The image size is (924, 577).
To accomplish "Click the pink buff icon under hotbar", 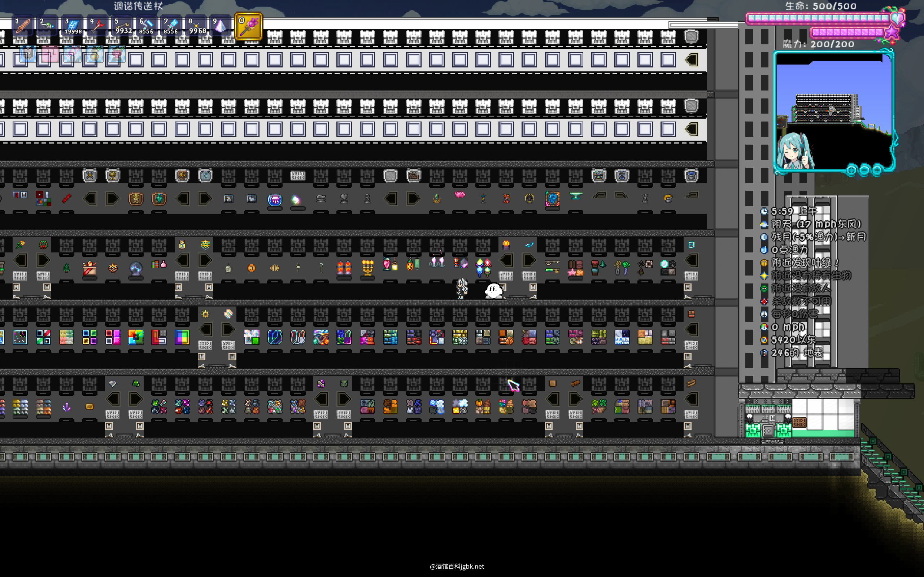I will click(x=50, y=54).
